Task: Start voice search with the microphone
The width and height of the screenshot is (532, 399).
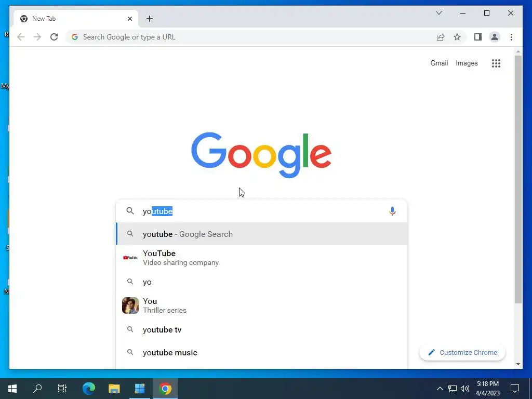Action: (x=392, y=211)
